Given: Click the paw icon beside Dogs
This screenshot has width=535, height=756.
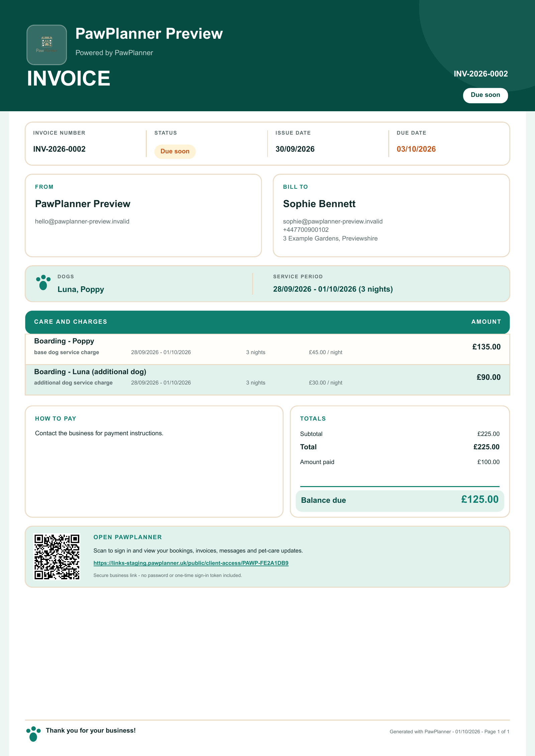Looking at the screenshot, I should pos(43,283).
